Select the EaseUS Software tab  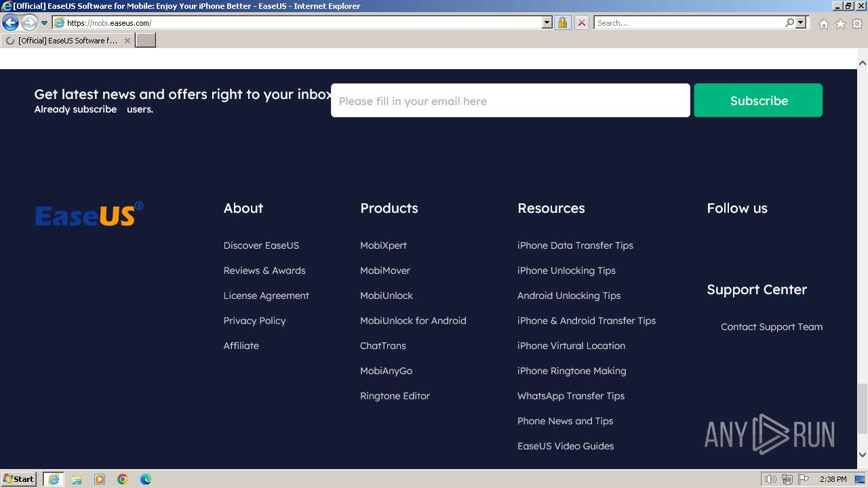point(67,41)
